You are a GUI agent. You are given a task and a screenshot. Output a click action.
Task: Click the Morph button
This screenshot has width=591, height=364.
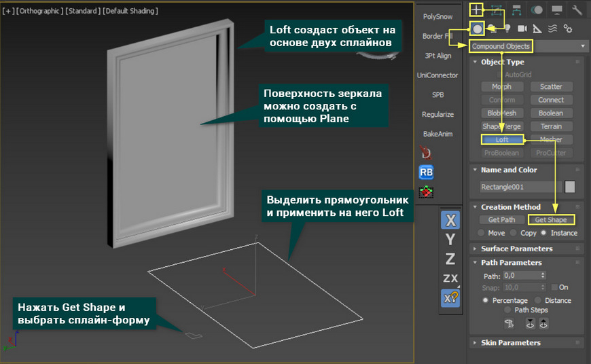click(502, 87)
